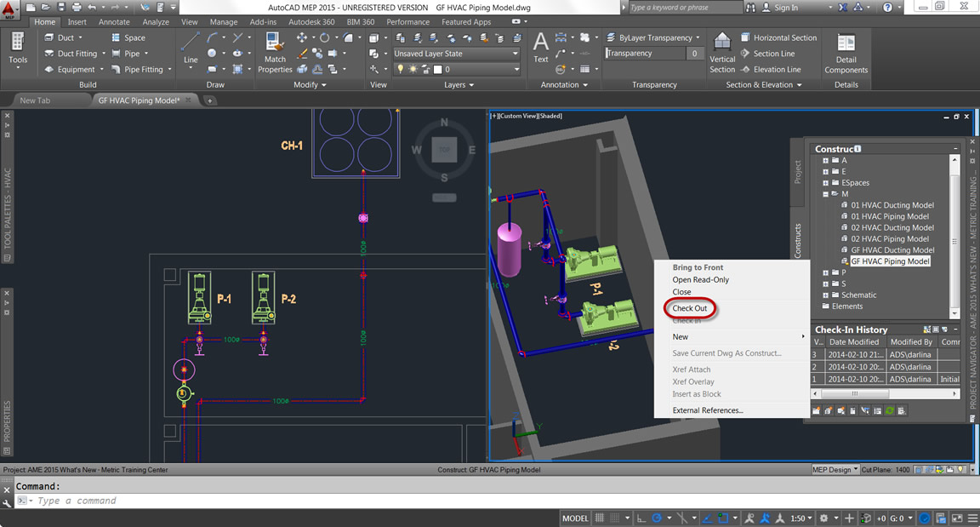Add a new drawing tab with plus

click(x=209, y=100)
